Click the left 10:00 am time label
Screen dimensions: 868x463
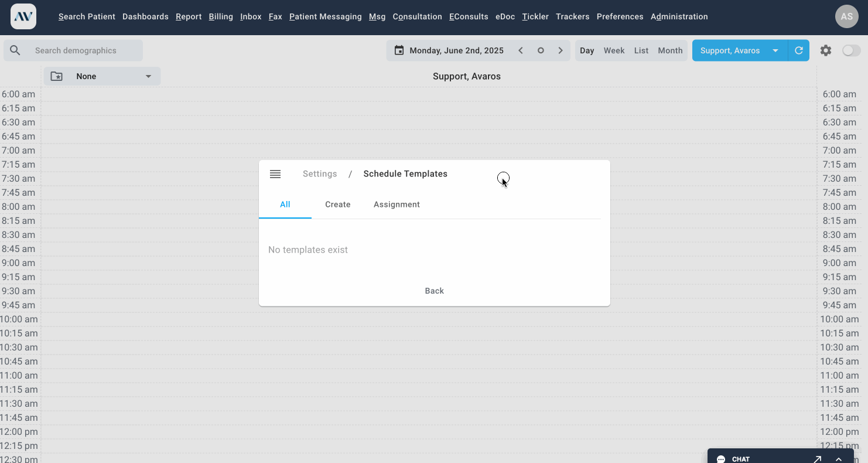[19, 319]
